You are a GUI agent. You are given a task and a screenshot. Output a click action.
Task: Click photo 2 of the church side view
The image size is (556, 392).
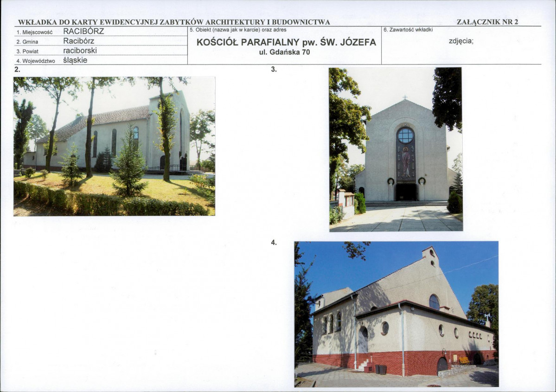point(114,146)
